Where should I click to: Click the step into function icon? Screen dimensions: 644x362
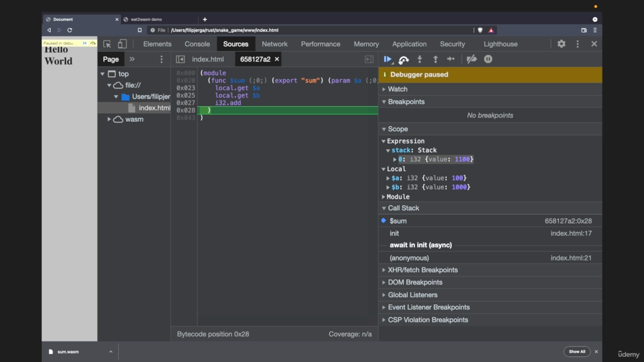pos(420,59)
